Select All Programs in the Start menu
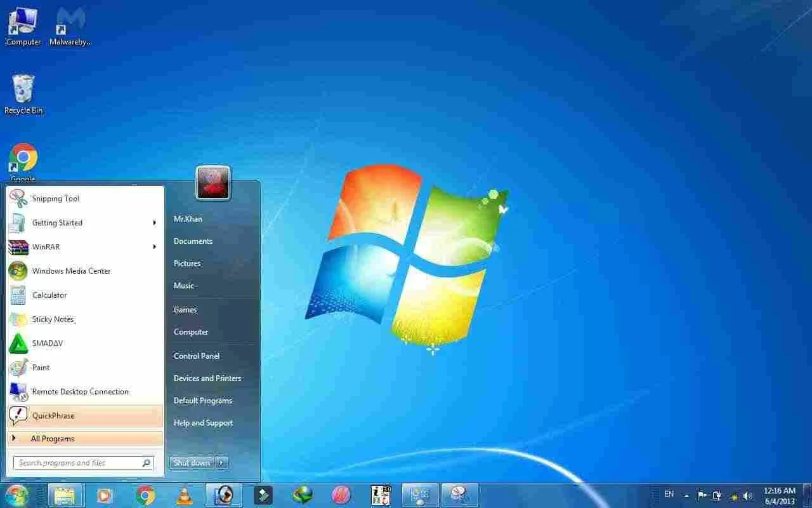Screen dimensions: 812x508 click(53, 438)
